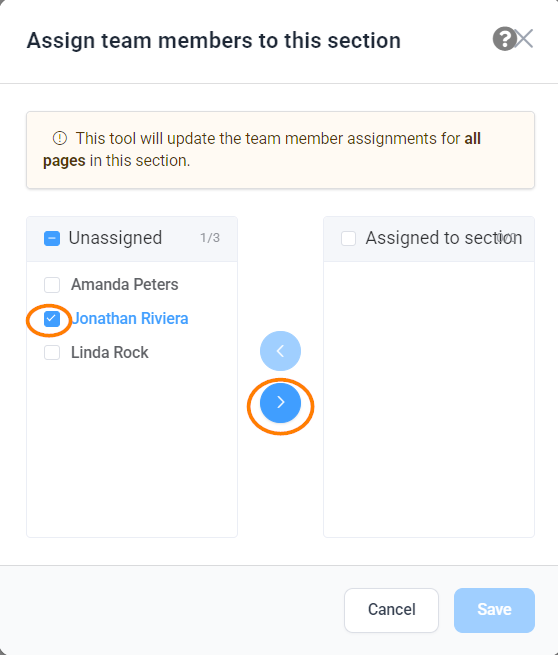Toggle the Unassigned select-all checkbox

pos(52,239)
